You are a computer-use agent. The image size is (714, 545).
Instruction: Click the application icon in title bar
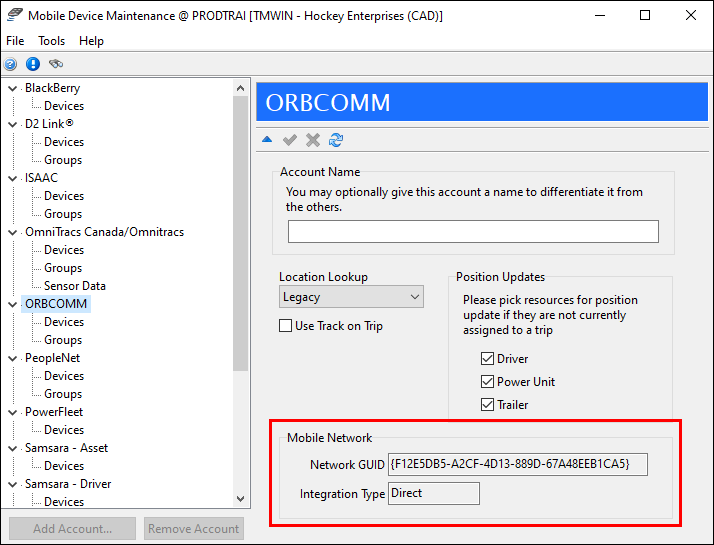15,15
